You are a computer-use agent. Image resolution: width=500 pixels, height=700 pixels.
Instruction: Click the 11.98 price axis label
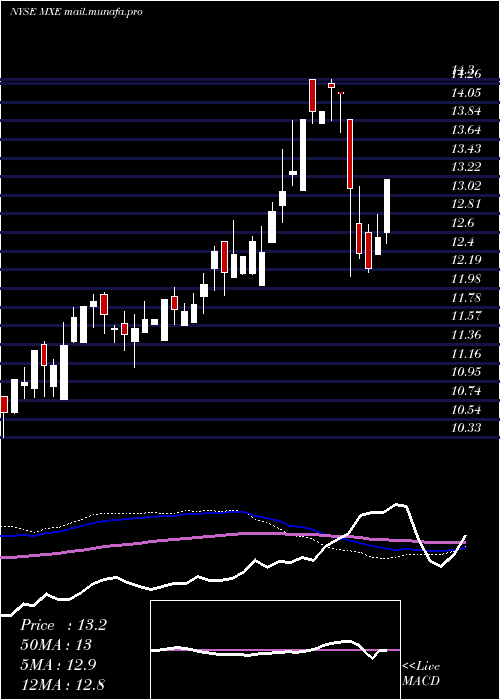(466, 279)
